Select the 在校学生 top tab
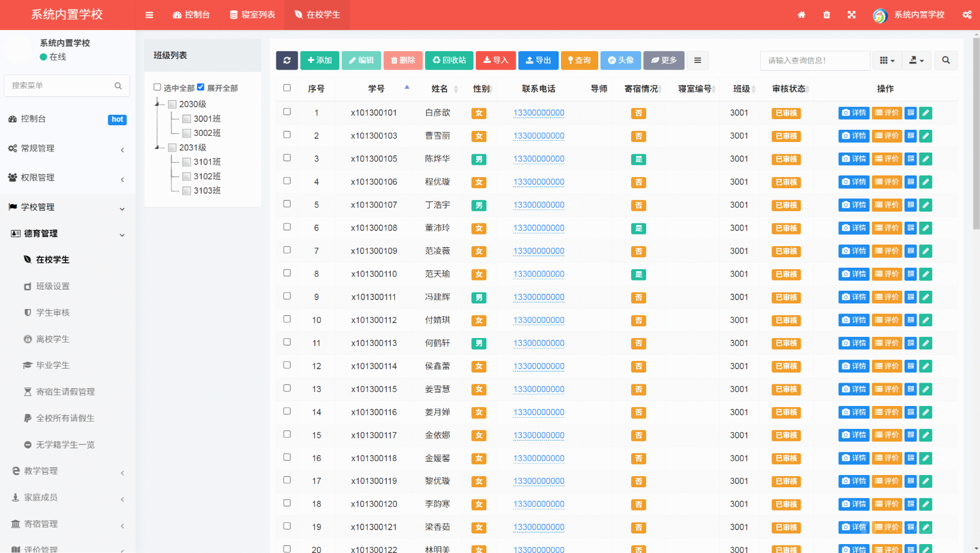980x553 pixels. click(x=317, y=15)
